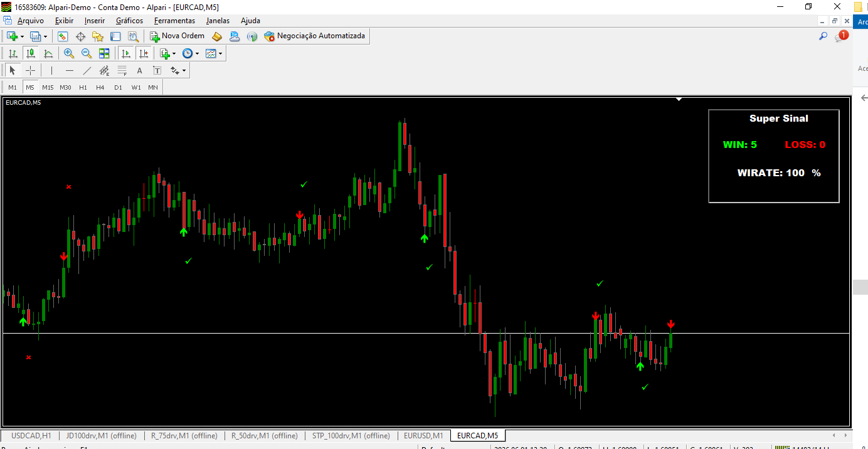This screenshot has width=868, height=449.
Task: Open the virtual hosting cloud icon
Action: (x=235, y=36)
